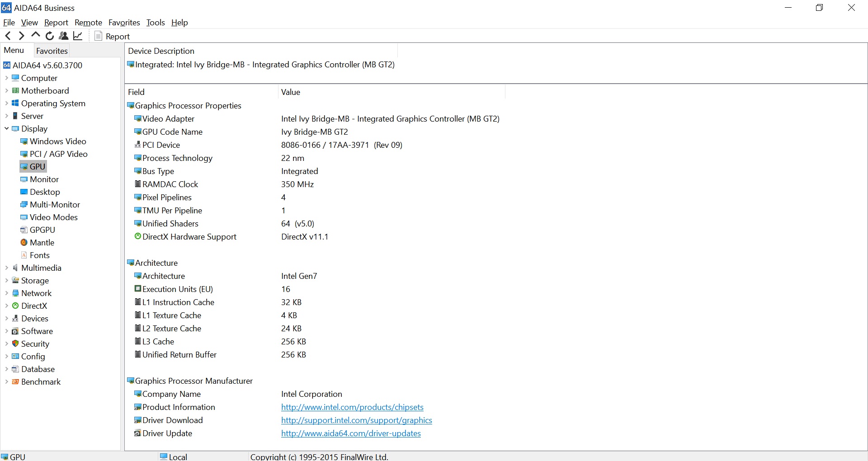Click the Report toolbar button
Image resolution: width=868 pixels, height=461 pixels.
(x=112, y=36)
